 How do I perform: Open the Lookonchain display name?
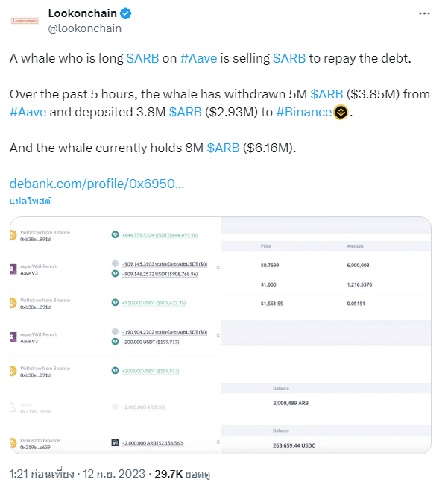(81, 13)
